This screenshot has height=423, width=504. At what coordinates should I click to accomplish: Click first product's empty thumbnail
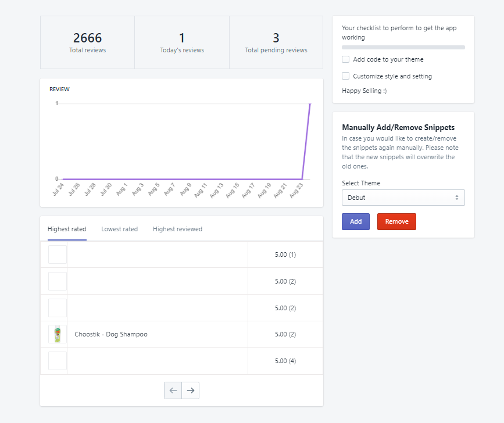pos(58,254)
